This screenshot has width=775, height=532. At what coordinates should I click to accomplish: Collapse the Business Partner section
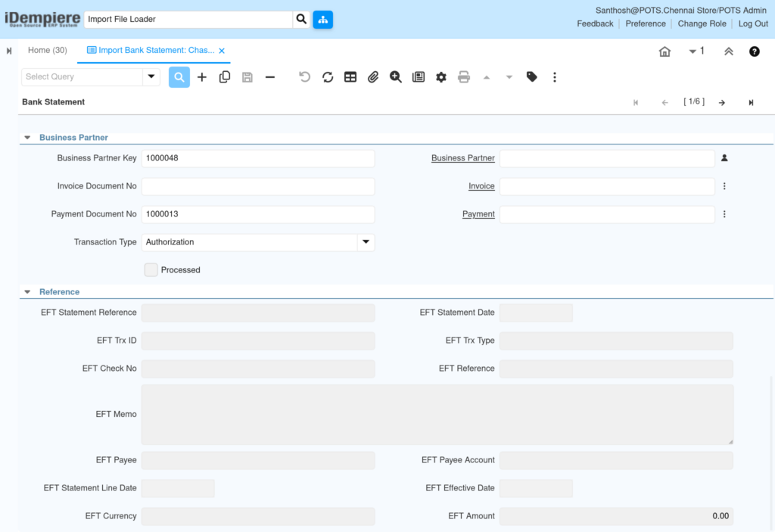(x=28, y=138)
